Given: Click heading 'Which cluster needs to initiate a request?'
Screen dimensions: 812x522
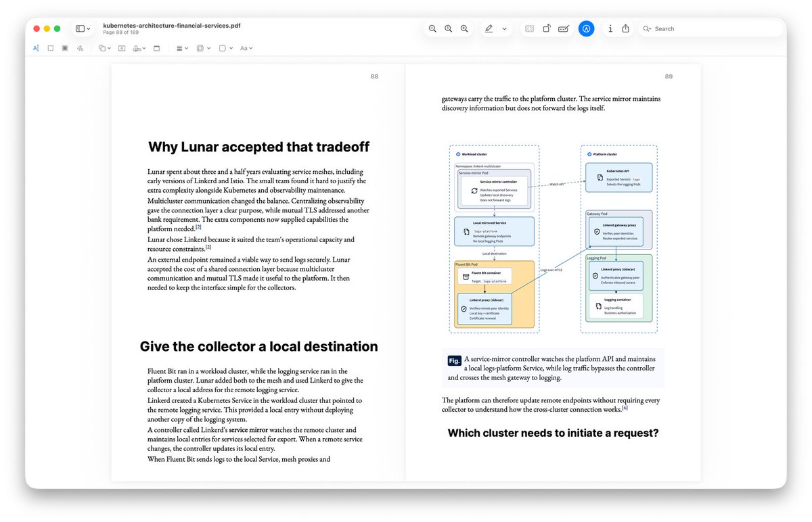Looking at the screenshot, I should coord(553,433).
